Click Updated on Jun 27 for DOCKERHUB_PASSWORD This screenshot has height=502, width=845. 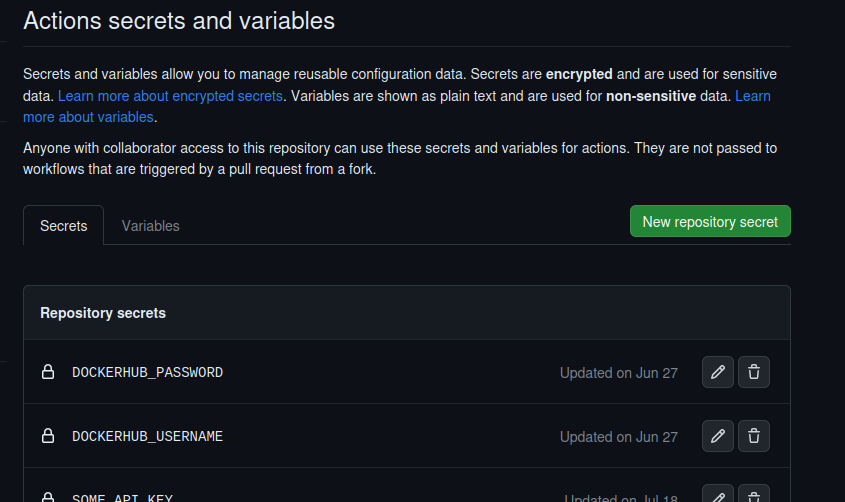(x=619, y=373)
